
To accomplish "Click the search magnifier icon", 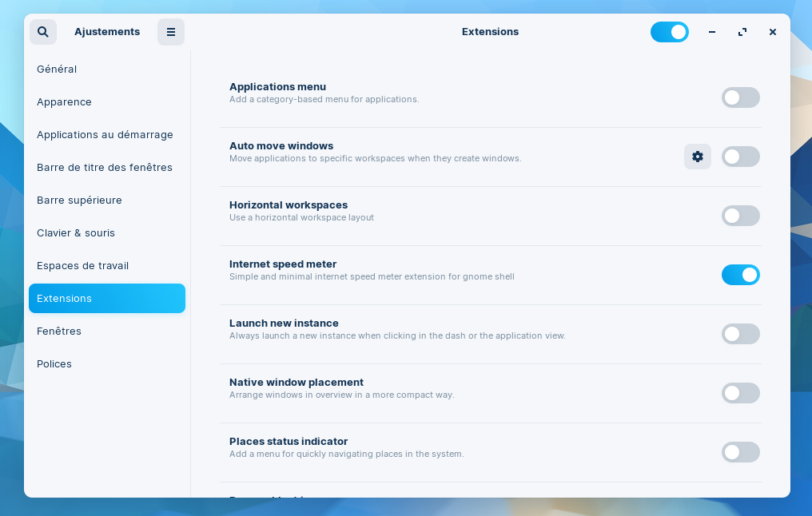I will point(43,32).
